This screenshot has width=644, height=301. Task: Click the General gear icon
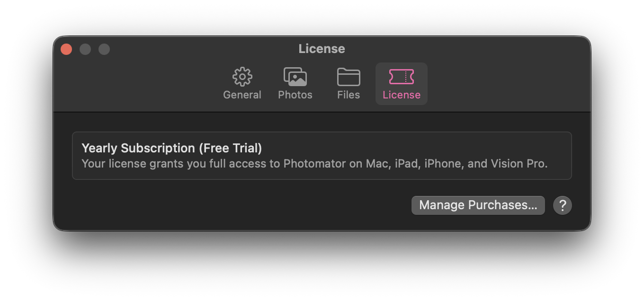point(242,77)
